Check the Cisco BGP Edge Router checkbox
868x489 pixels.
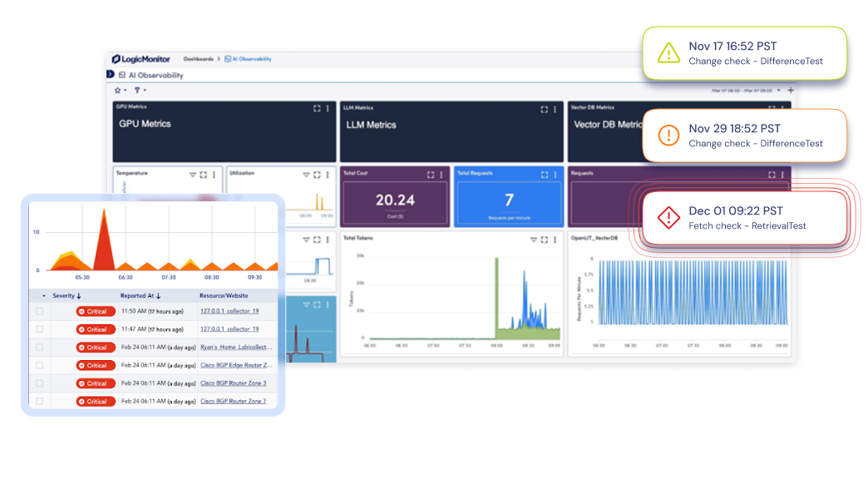pyautogui.click(x=39, y=365)
